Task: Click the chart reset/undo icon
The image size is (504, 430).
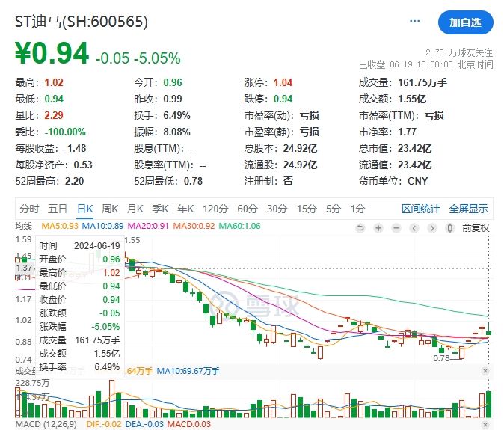Action: tap(360, 228)
